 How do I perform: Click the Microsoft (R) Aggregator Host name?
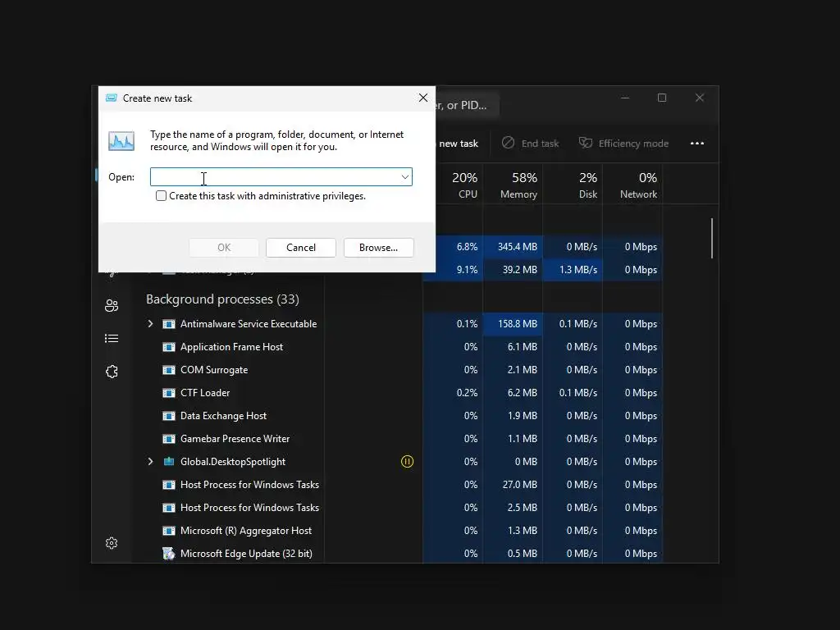coord(246,531)
